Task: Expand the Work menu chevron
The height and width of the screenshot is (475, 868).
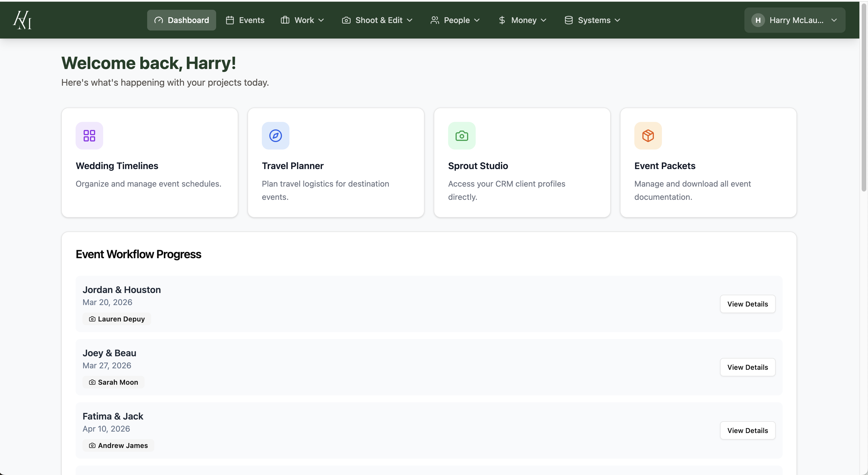Action: tap(321, 20)
